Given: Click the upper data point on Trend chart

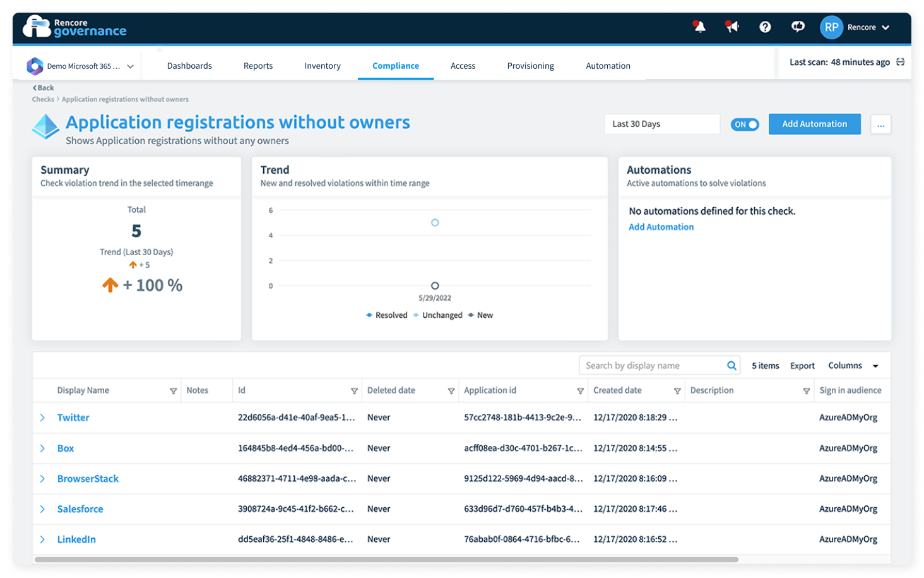Looking at the screenshot, I should [x=435, y=222].
